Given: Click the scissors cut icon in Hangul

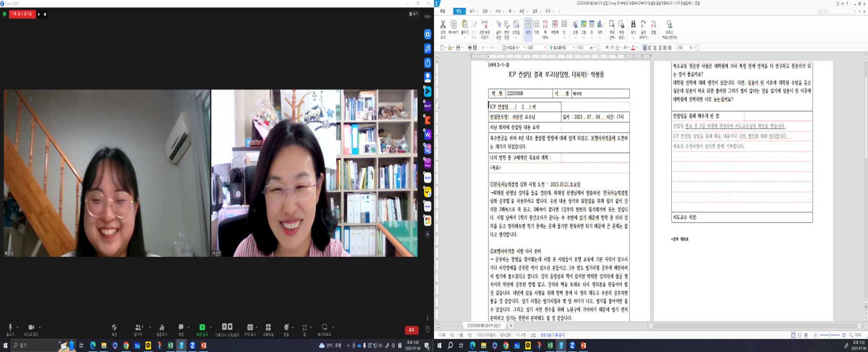Looking at the screenshot, I should [x=443, y=24].
